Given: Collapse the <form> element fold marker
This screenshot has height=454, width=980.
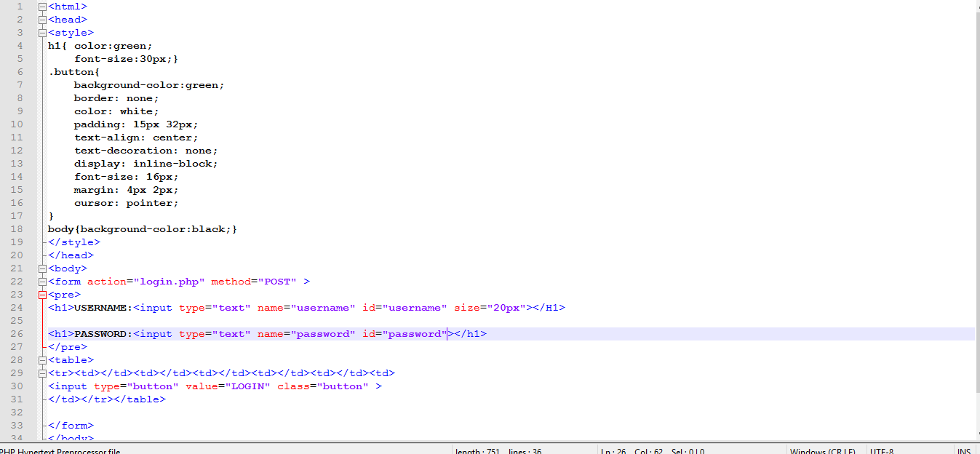Looking at the screenshot, I should [x=41, y=281].
